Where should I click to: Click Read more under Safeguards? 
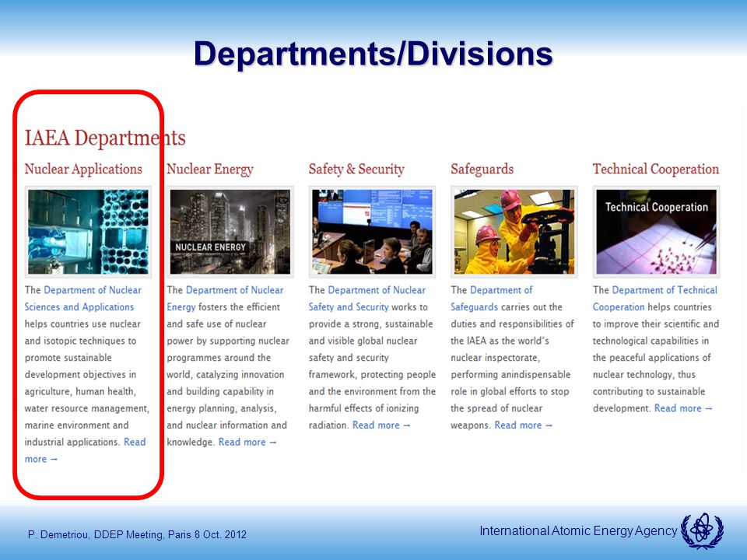[x=523, y=425]
